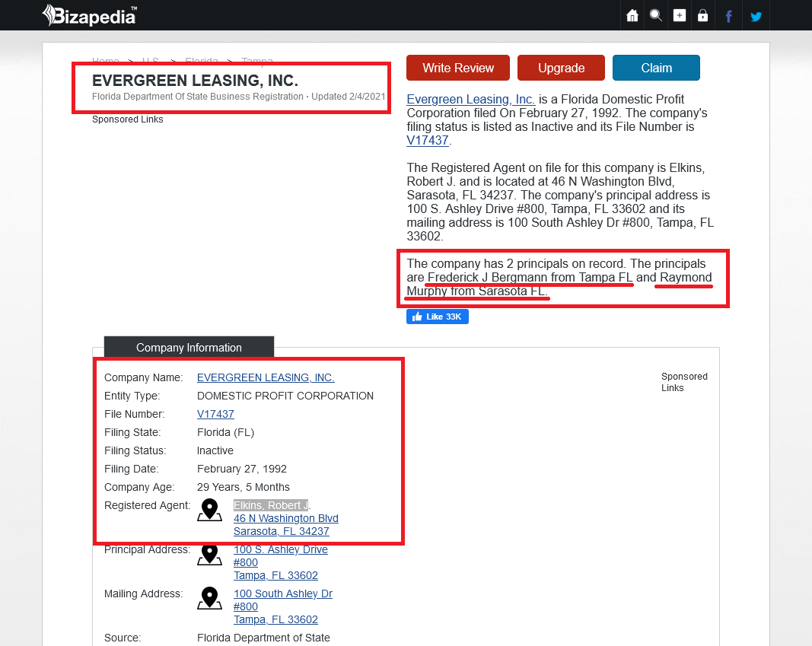Click the principals on record paragraph
812x646 pixels.
coord(559,278)
